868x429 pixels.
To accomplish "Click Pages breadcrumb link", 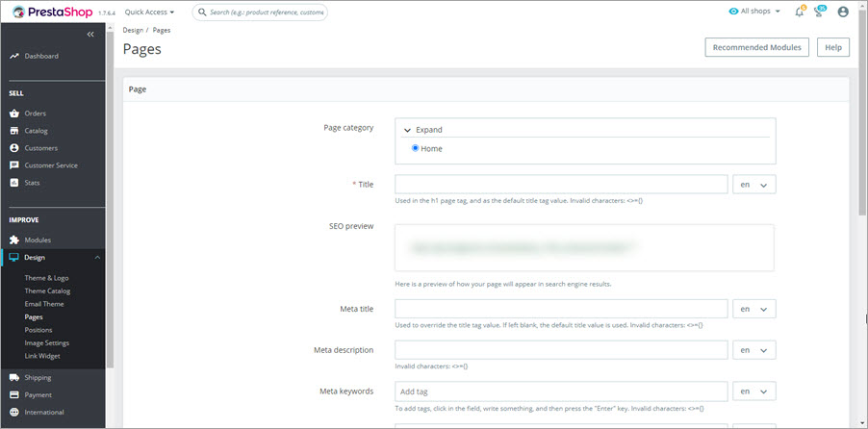I will pos(162,31).
